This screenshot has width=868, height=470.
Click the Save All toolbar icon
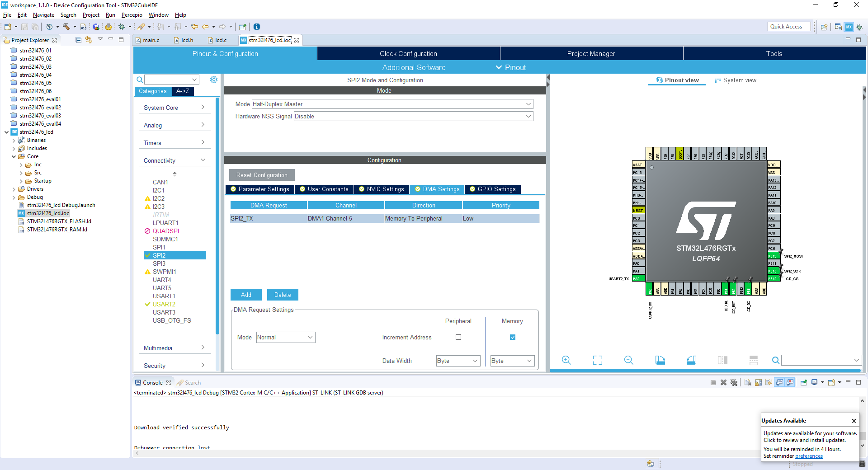tap(35, 27)
